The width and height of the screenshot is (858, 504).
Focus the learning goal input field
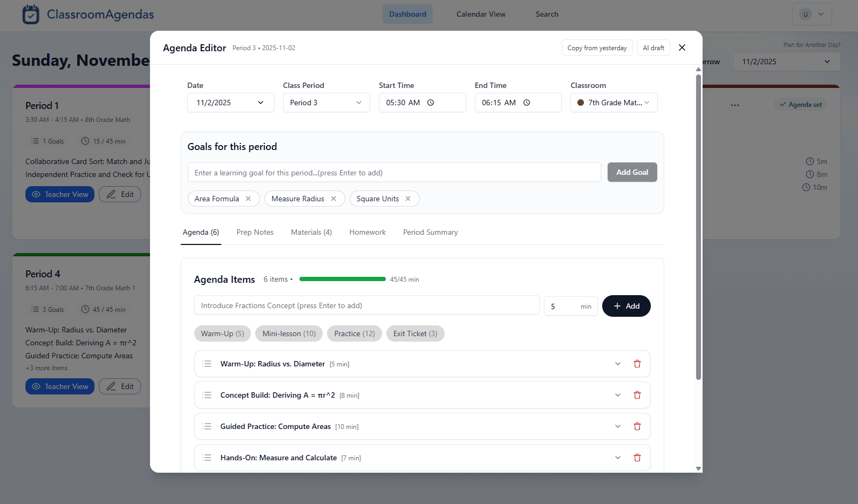pos(394,173)
